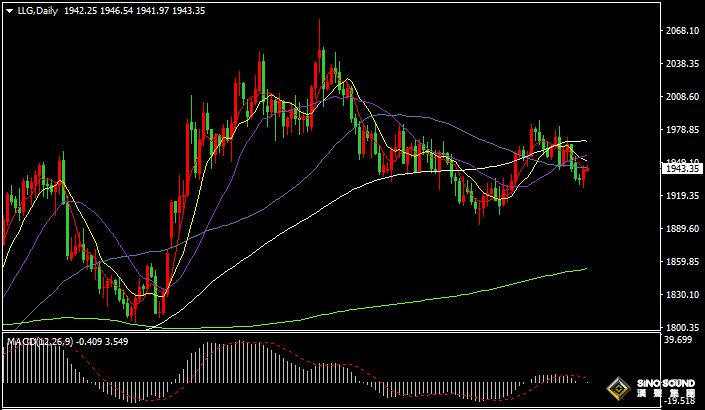
Task: Click the 1800.35 price axis label
Action: click(x=682, y=328)
